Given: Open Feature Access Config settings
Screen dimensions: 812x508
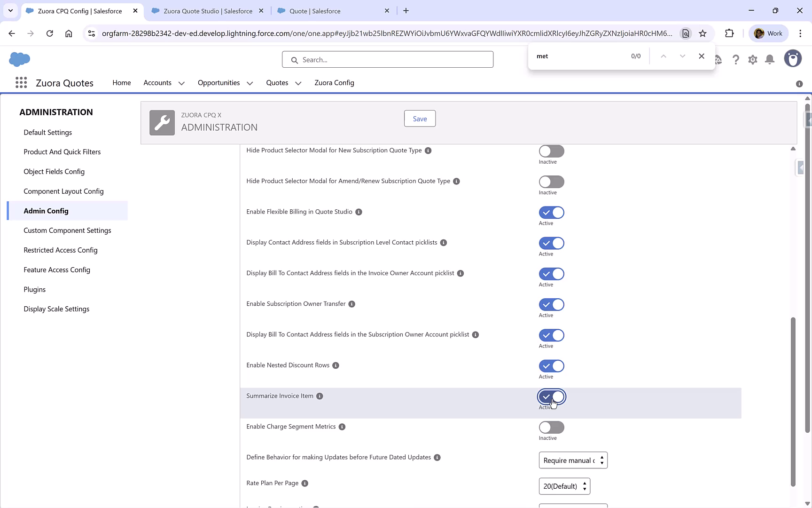Looking at the screenshot, I should (x=57, y=270).
